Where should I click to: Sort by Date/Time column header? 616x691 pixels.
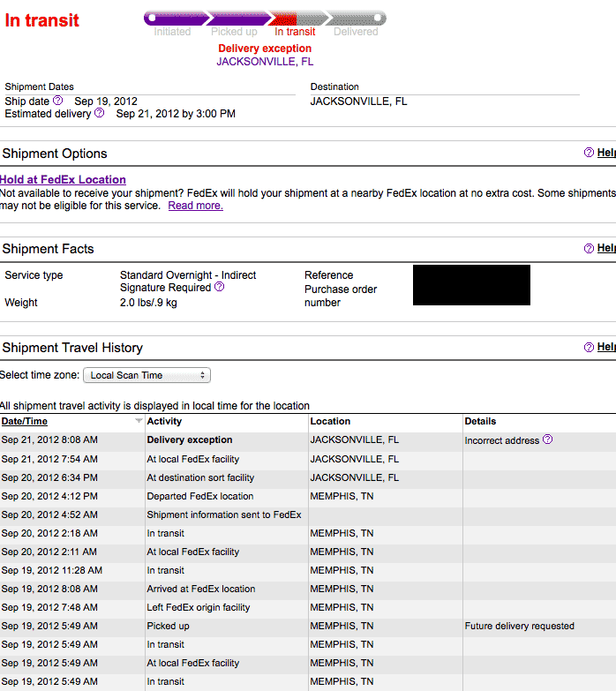(24, 421)
